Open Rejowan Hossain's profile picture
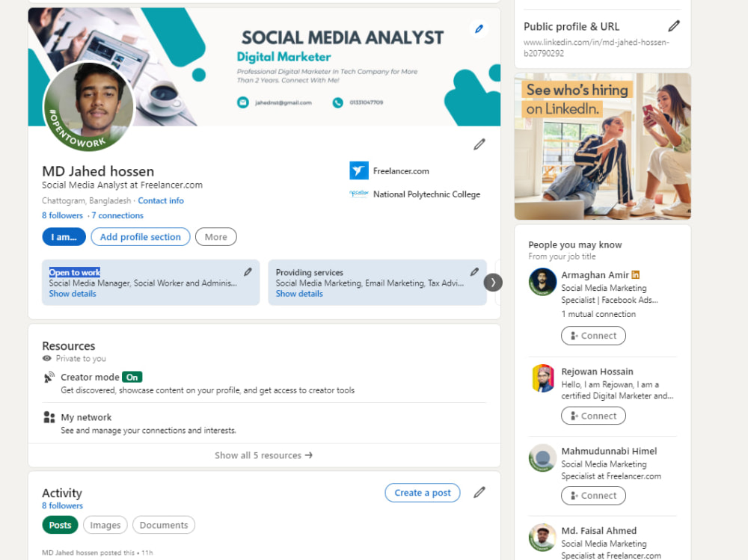 542,378
